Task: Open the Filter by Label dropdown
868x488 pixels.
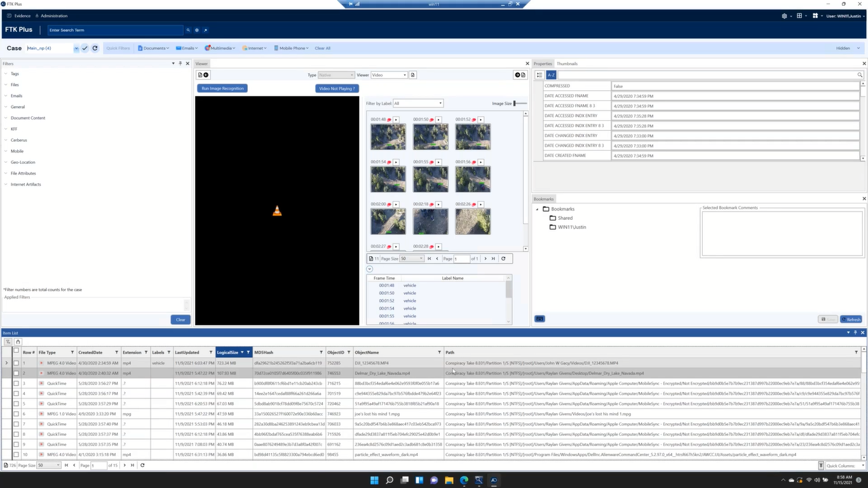Action: [418, 104]
